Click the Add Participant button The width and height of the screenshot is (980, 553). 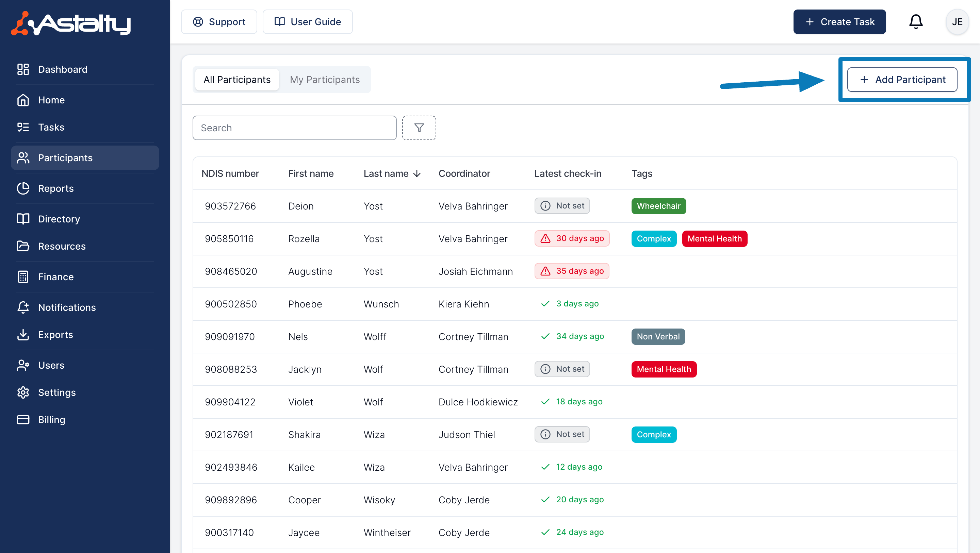point(902,80)
